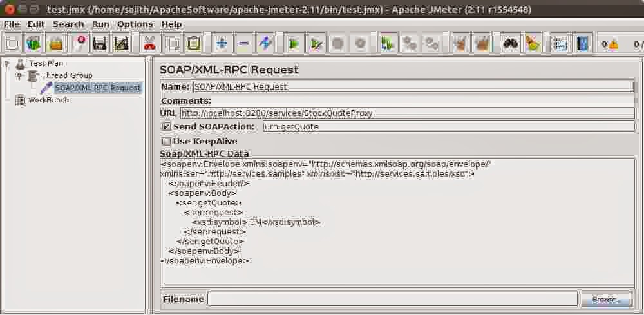Click the yellow warning triangle error indicator
The height and width of the screenshot is (315, 644).
coord(613,44)
